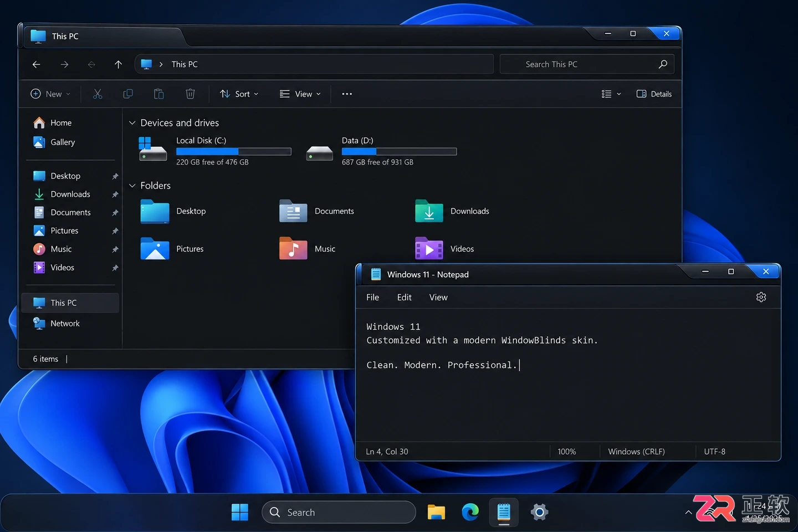Click the Cut scissors icon

click(x=98, y=94)
